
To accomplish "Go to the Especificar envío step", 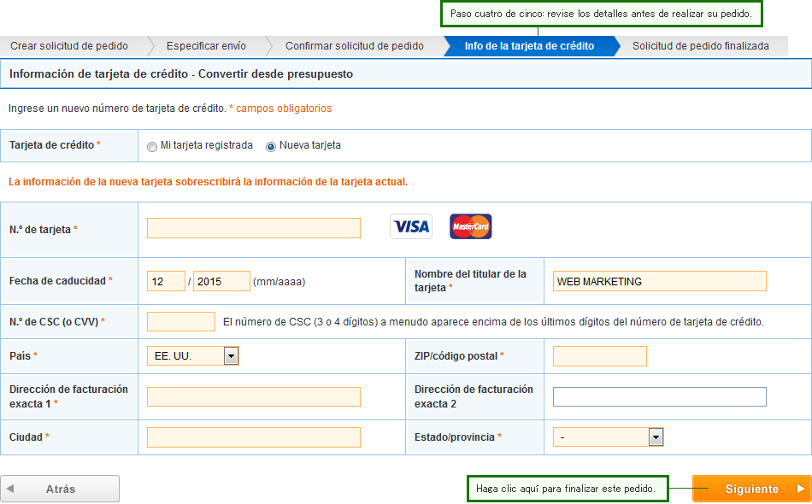I will 206,46.
